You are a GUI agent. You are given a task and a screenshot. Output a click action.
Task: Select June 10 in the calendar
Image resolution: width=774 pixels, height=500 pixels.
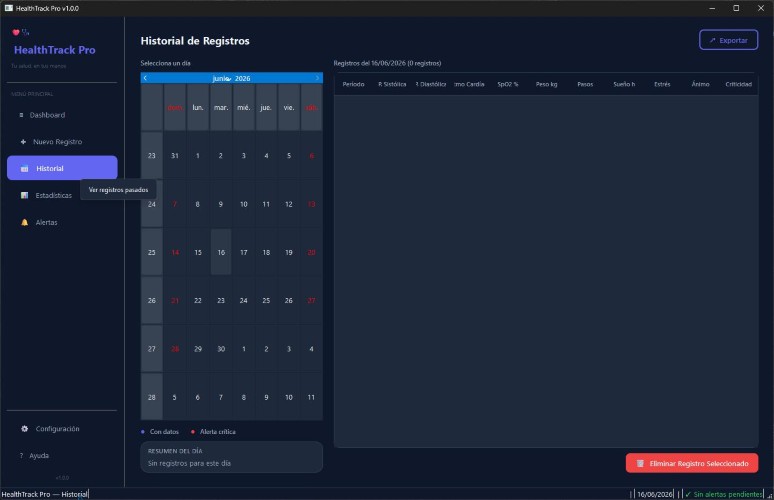[x=243, y=204]
